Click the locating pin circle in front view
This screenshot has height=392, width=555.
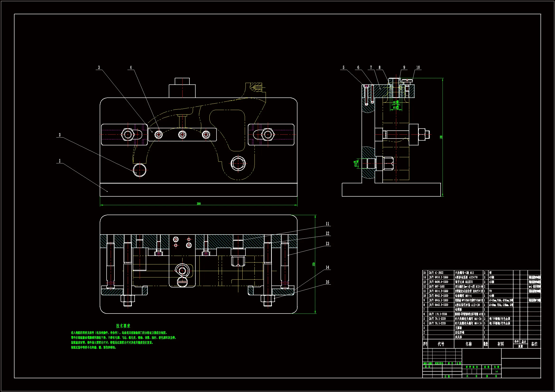(140, 170)
